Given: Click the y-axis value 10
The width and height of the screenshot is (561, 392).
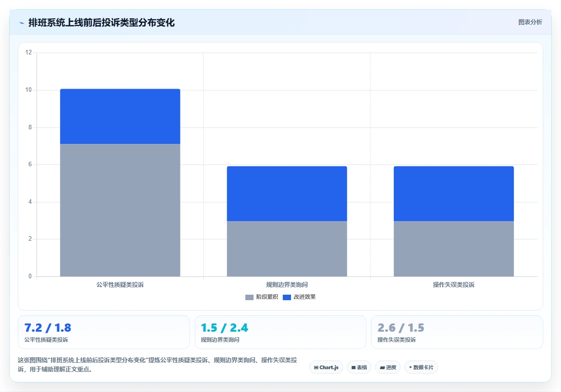Looking at the screenshot, I should (x=29, y=90).
